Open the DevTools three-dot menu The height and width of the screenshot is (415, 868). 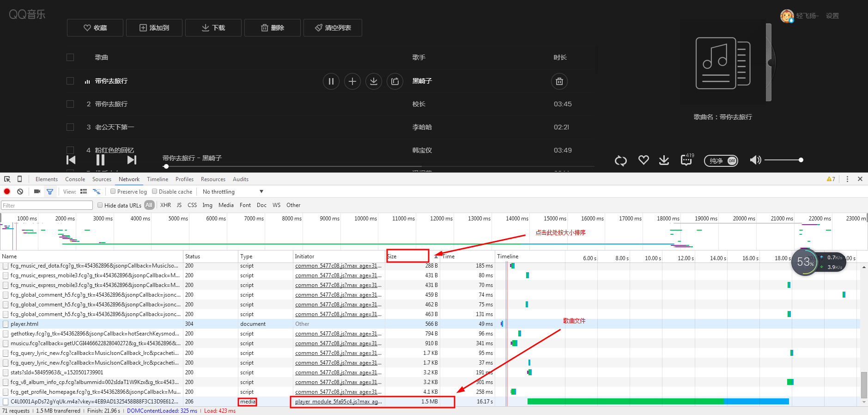[847, 179]
